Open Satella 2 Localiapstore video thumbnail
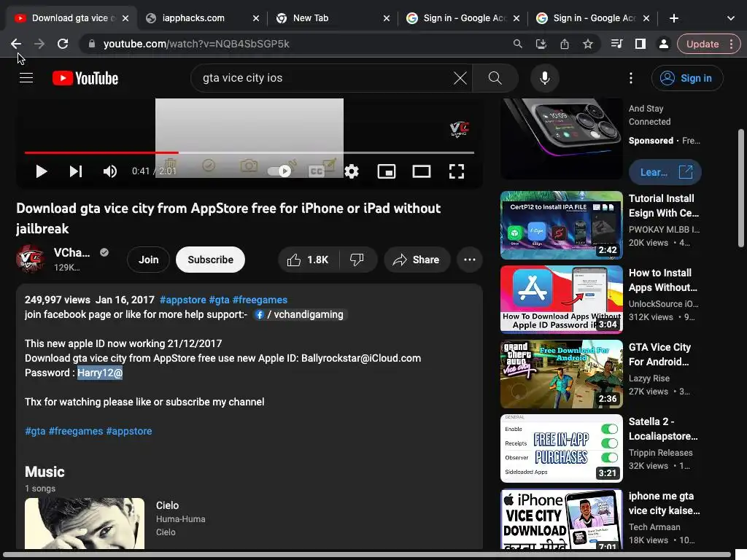747x560 pixels. [561, 448]
